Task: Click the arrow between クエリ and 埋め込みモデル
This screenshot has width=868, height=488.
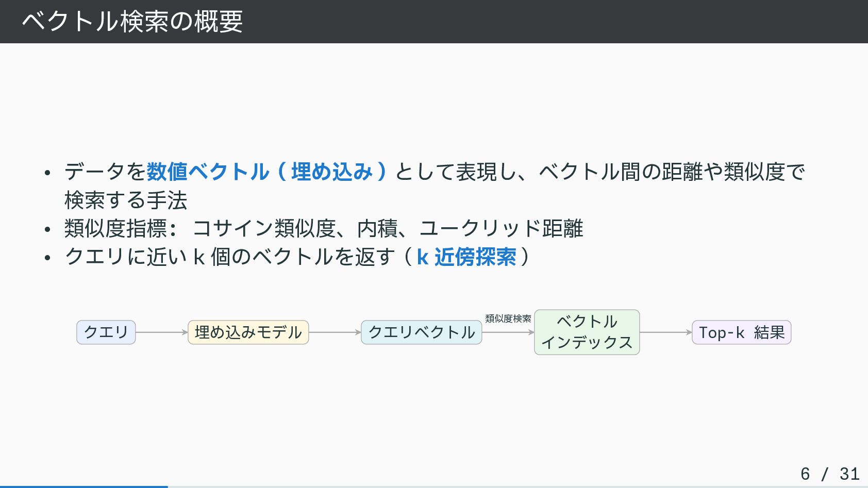Action: coord(161,332)
